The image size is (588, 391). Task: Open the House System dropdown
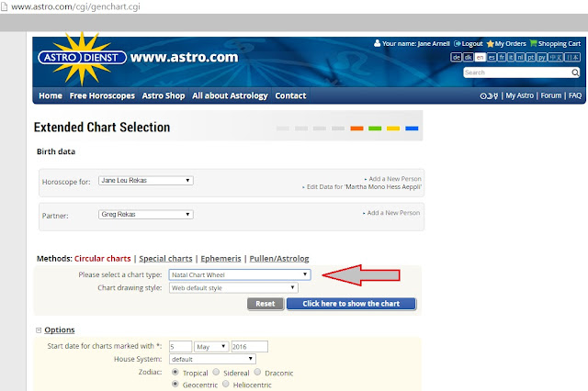[212, 359]
